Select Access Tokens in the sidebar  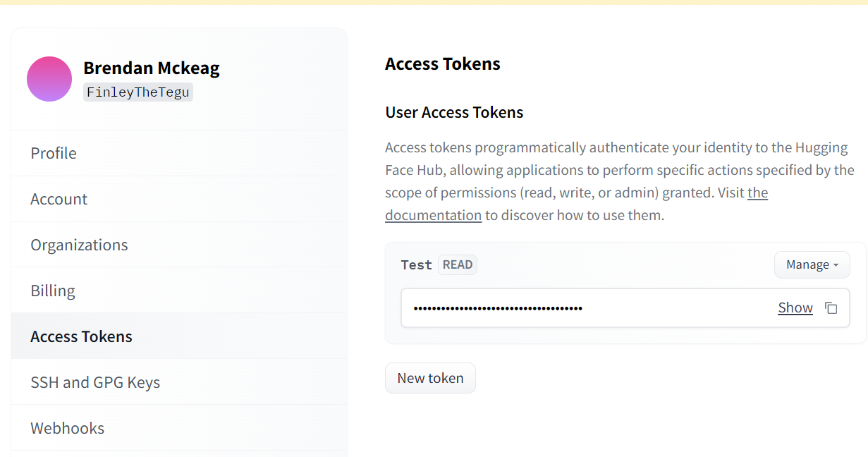click(81, 336)
